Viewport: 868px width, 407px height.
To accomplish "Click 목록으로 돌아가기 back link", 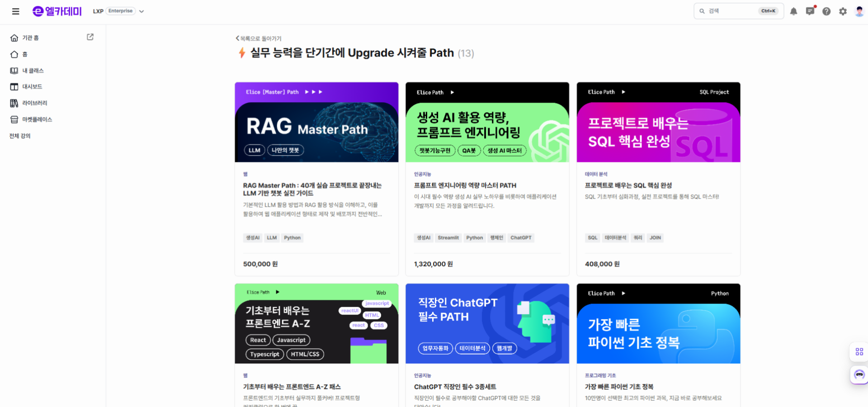I will point(259,38).
